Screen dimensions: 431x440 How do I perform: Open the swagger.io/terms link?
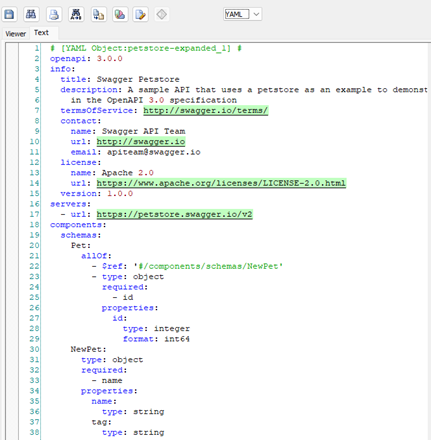click(206, 110)
